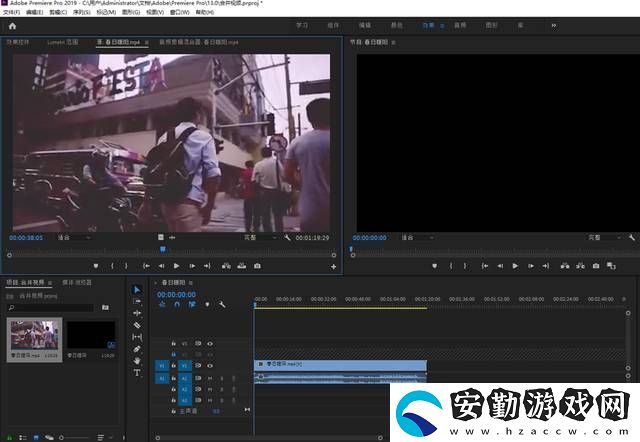640x442 pixels.
Task: Click the Home icon
Action: [12, 26]
